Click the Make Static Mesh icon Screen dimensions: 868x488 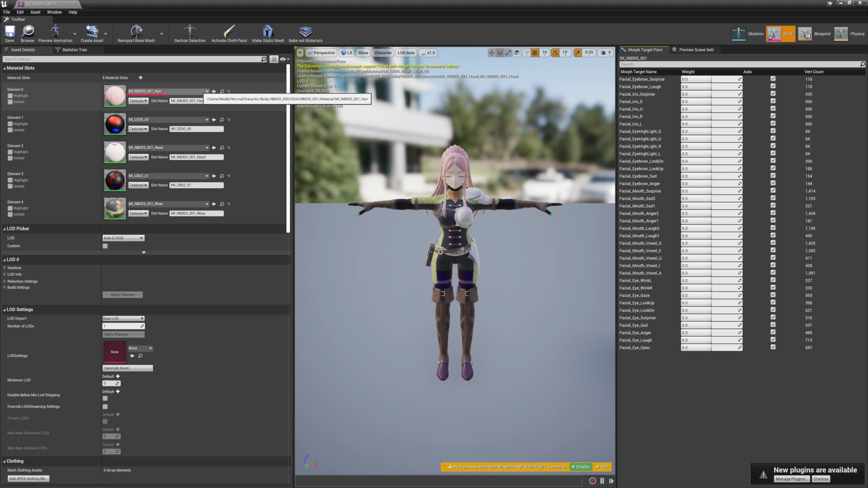[x=268, y=34]
